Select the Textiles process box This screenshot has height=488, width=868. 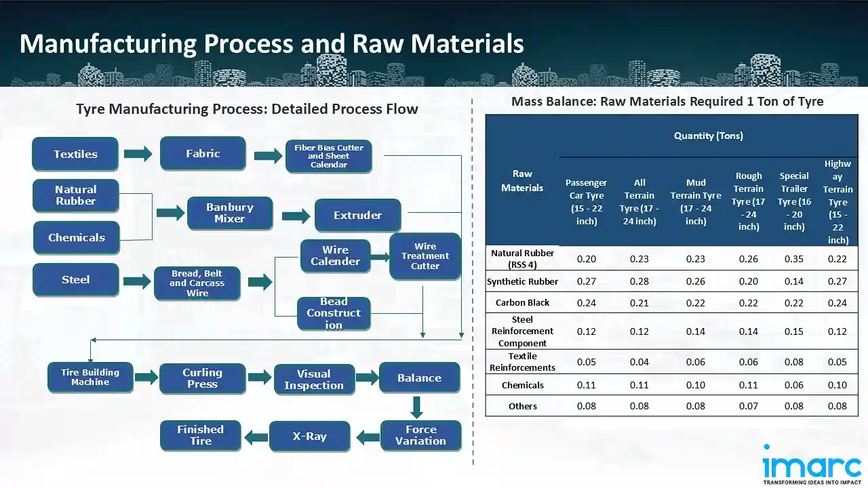point(75,155)
